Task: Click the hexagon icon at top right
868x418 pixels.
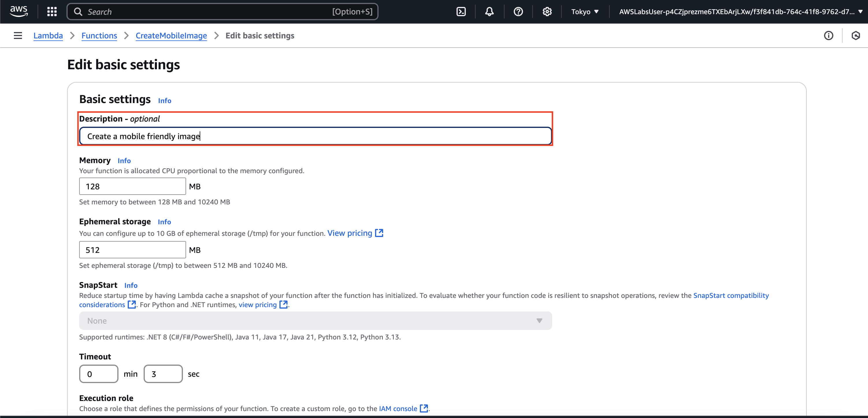Action: (856, 36)
